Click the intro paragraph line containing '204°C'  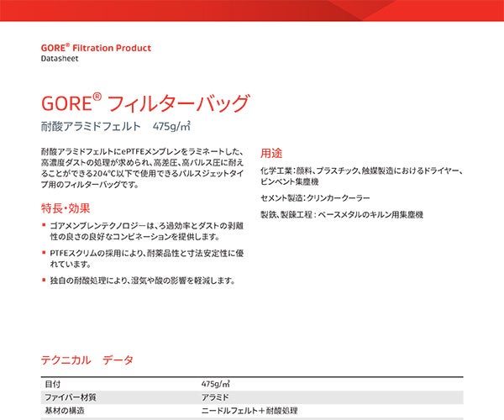coord(142,173)
